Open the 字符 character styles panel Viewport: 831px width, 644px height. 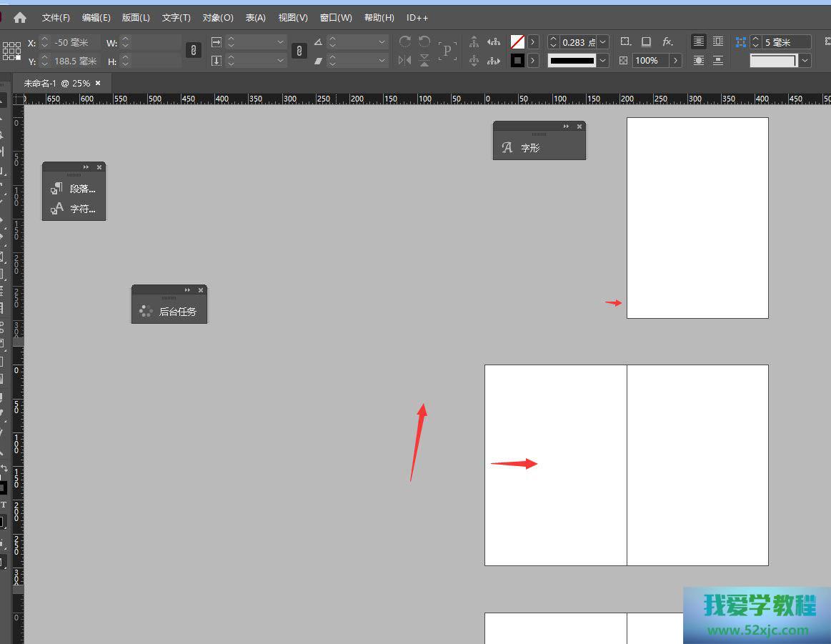(x=82, y=209)
